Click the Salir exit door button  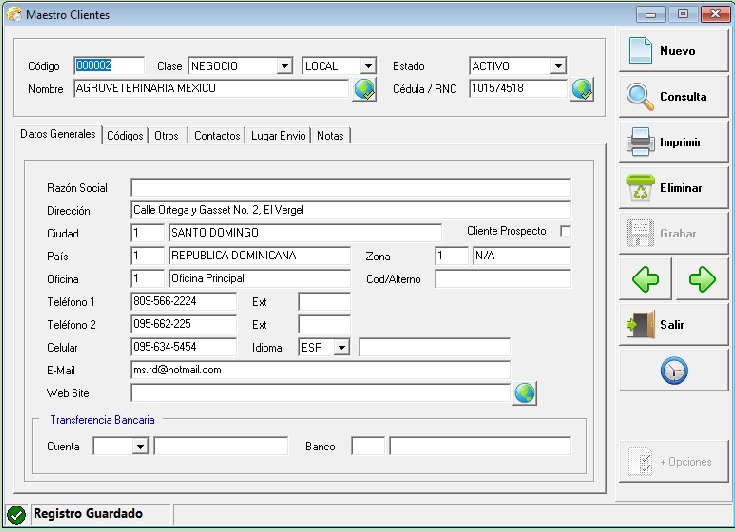[x=673, y=325]
